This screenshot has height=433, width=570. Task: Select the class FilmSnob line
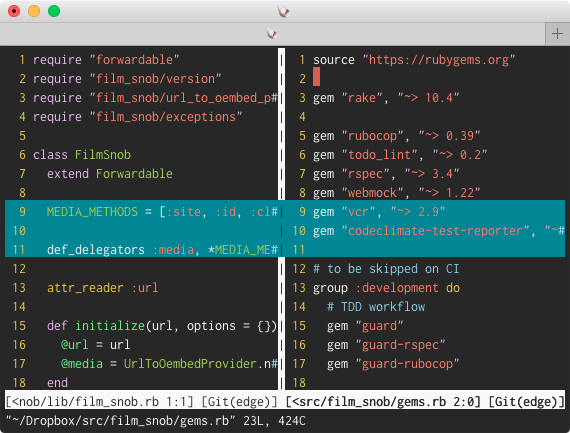[x=82, y=155]
